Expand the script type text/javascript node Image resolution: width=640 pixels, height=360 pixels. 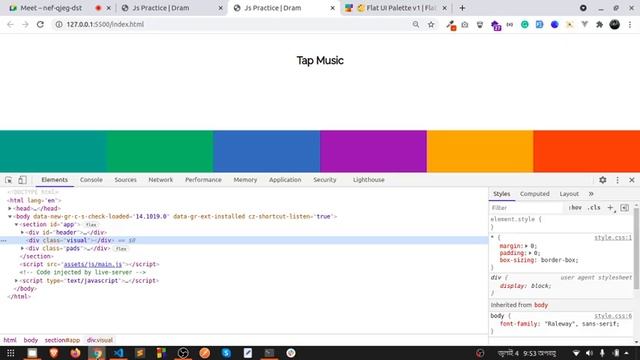pos(16,281)
